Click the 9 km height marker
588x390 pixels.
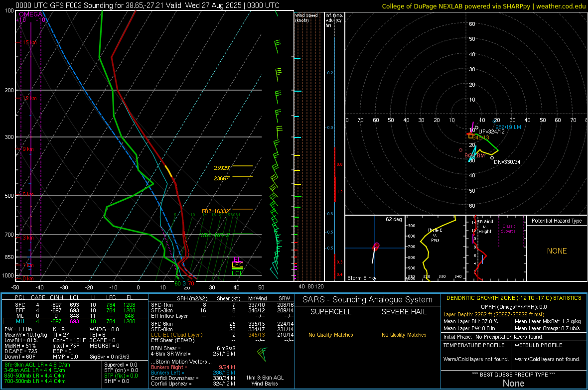coord(28,149)
